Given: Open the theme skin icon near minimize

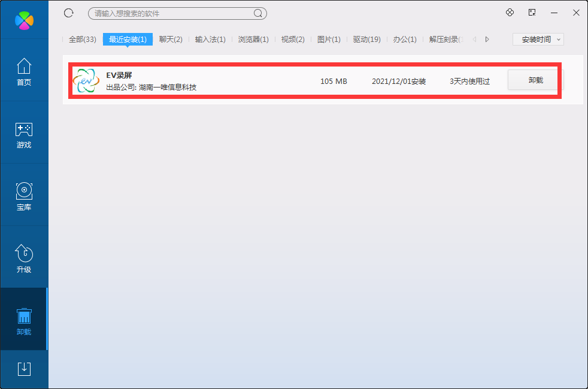Looking at the screenshot, I should pos(510,13).
